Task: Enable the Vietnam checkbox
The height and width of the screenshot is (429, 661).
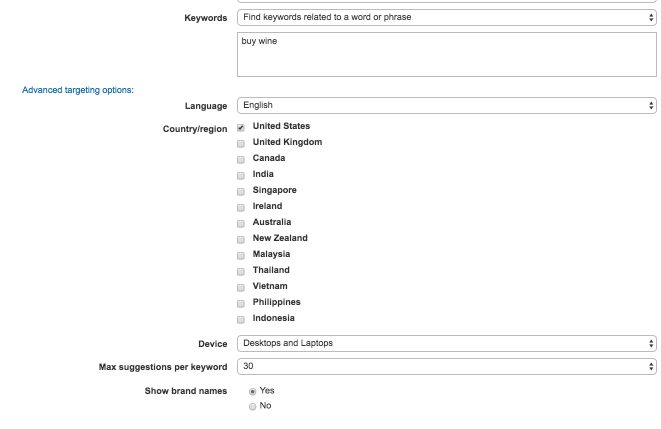Action: click(241, 287)
